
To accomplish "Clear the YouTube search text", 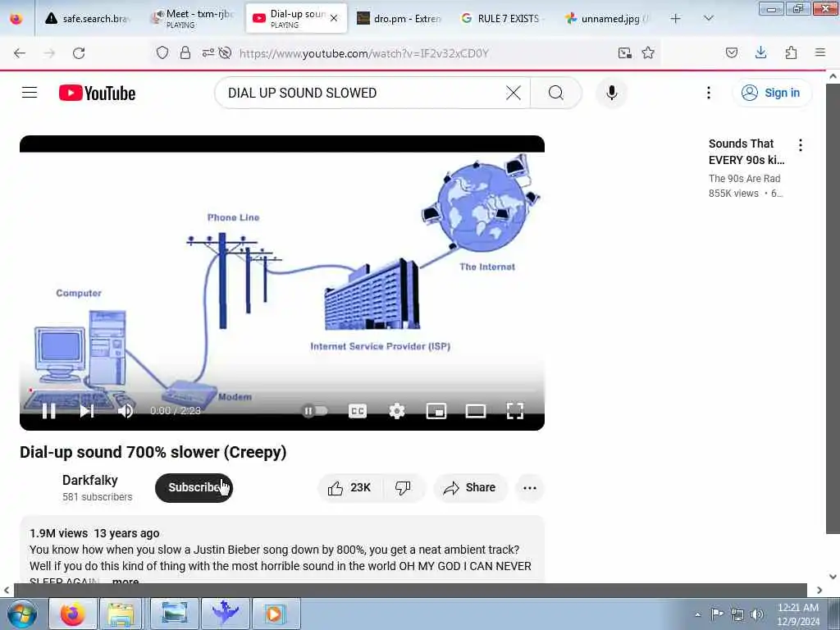I will coord(514,93).
